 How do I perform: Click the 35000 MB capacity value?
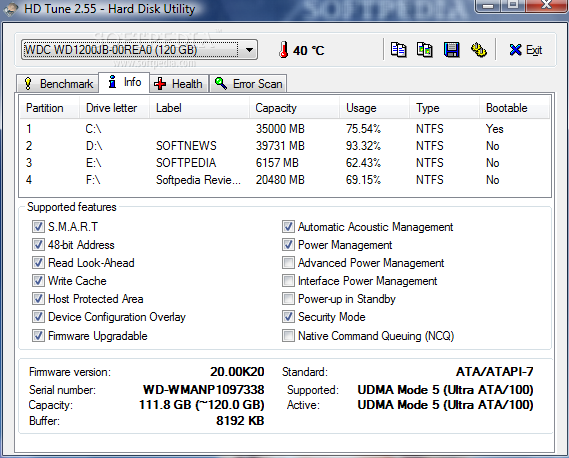280,129
